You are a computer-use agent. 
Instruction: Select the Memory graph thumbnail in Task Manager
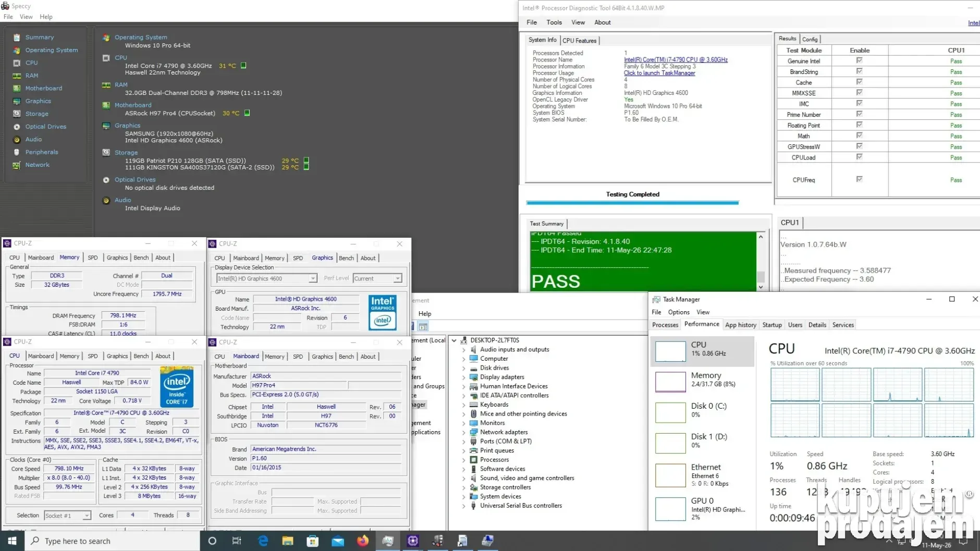tap(670, 382)
